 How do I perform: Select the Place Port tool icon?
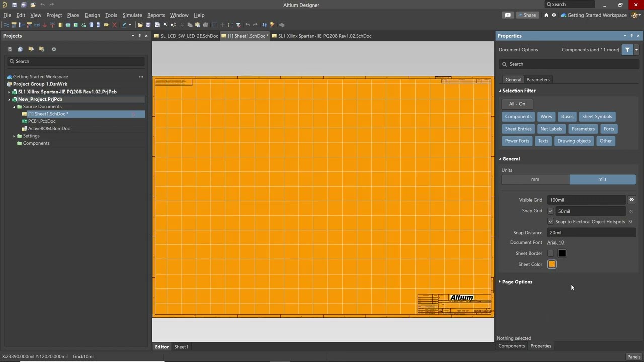click(106, 25)
